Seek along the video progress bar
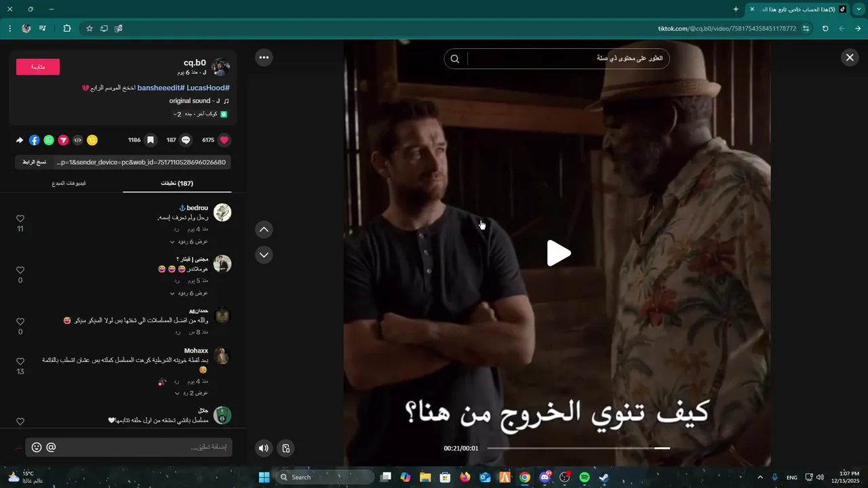The height and width of the screenshot is (488, 868). 578,448
